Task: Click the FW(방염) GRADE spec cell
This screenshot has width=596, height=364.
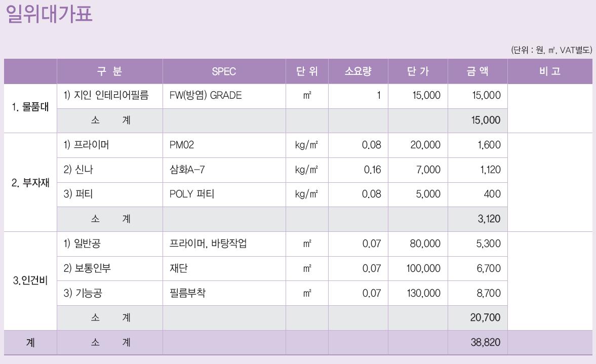Action: 224,96
